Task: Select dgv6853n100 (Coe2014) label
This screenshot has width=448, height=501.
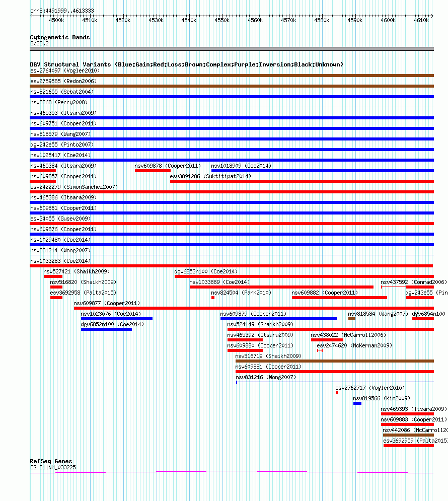Action: (206, 271)
